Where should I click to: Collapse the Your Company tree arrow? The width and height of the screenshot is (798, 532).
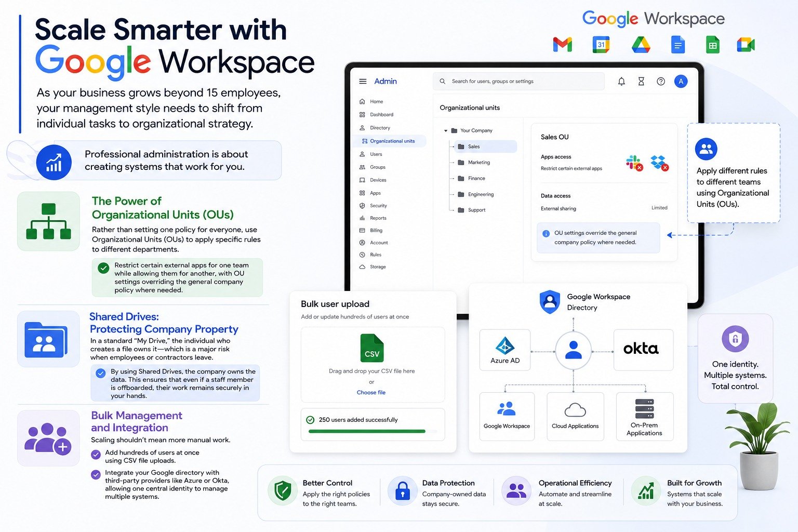click(446, 131)
